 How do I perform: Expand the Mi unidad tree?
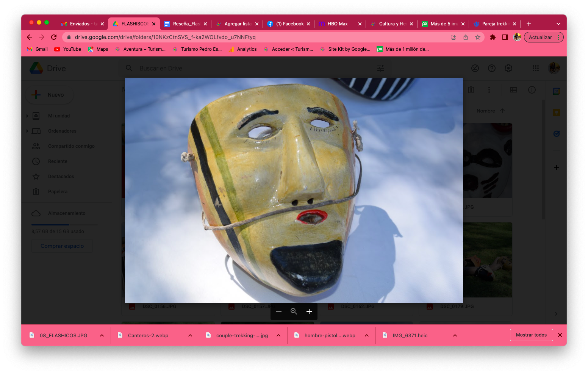click(x=27, y=116)
